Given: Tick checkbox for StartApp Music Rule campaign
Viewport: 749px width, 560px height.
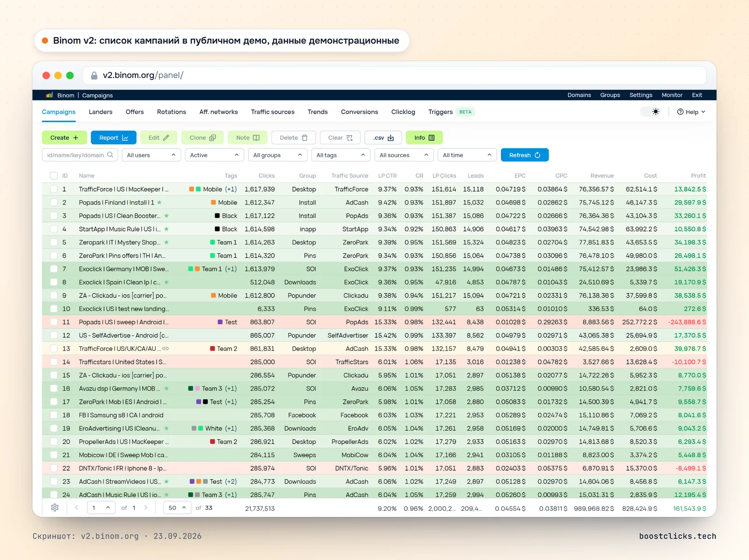Looking at the screenshot, I should coord(54,229).
